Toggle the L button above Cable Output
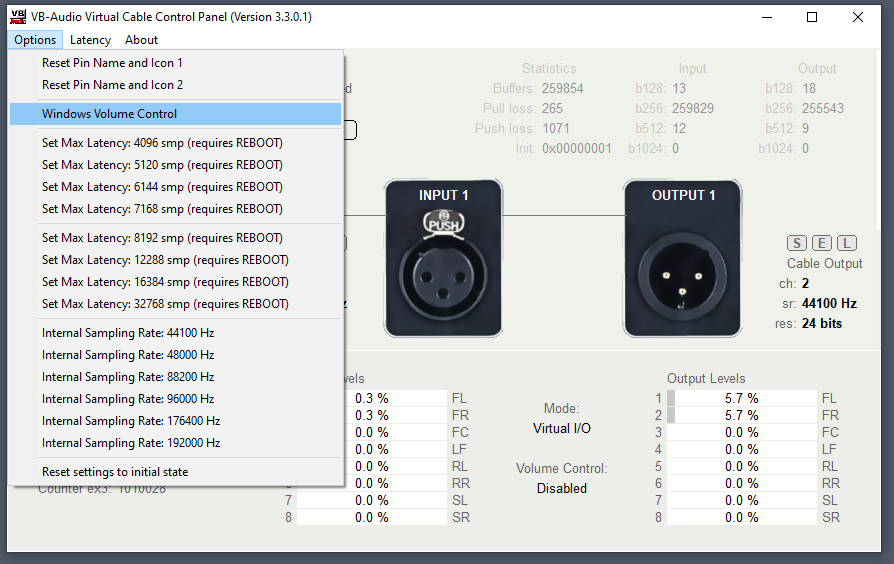894x564 pixels. [847, 243]
